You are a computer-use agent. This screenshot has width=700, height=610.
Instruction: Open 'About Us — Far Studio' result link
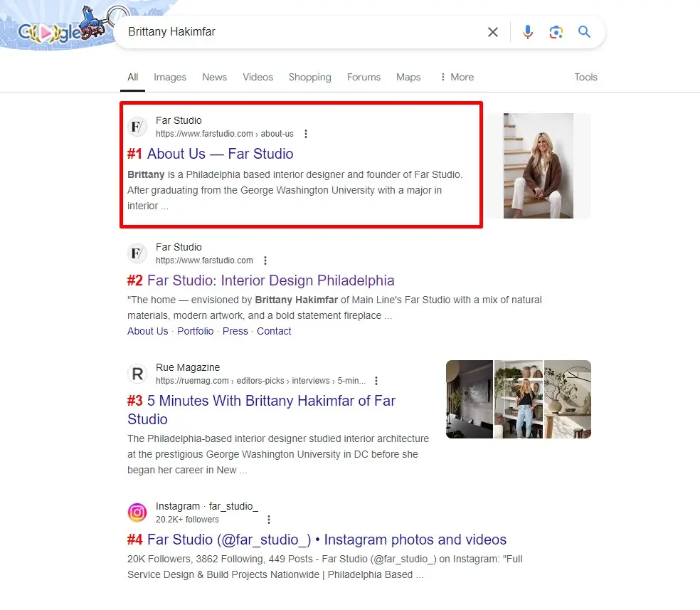coord(220,154)
